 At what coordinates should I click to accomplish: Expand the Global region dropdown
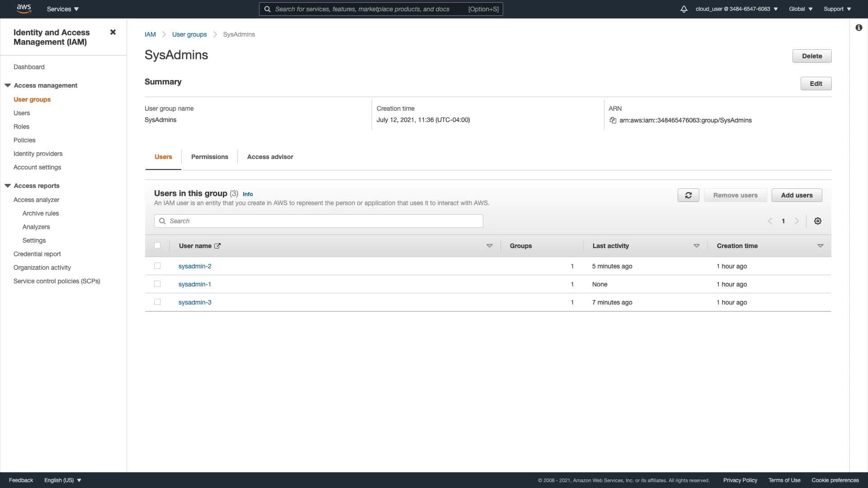click(x=800, y=9)
